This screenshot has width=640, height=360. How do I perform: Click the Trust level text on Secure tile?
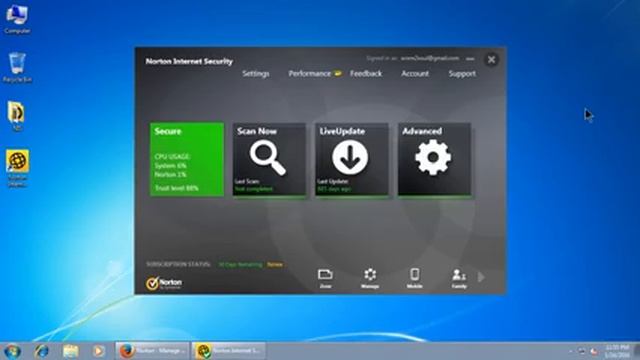176,188
